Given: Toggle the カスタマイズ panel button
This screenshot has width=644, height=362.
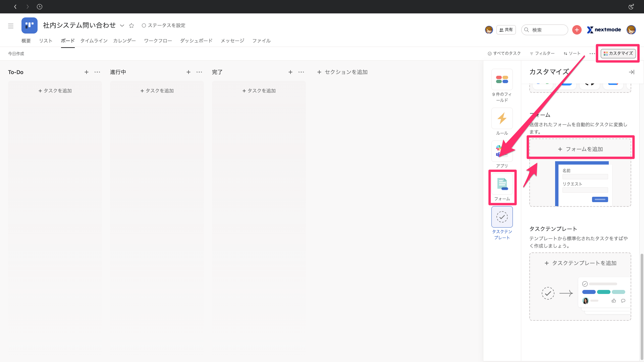Looking at the screenshot, I should point(618,54).
